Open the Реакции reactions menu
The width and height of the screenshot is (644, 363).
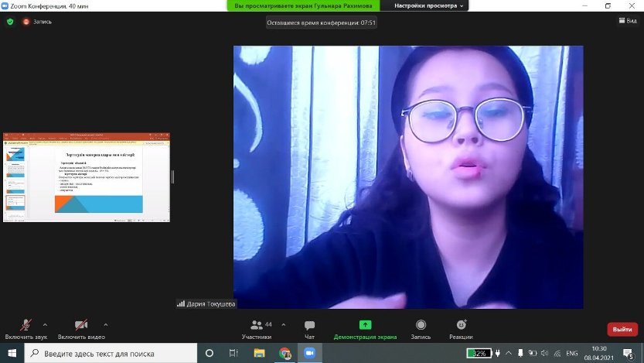point(461,328)
